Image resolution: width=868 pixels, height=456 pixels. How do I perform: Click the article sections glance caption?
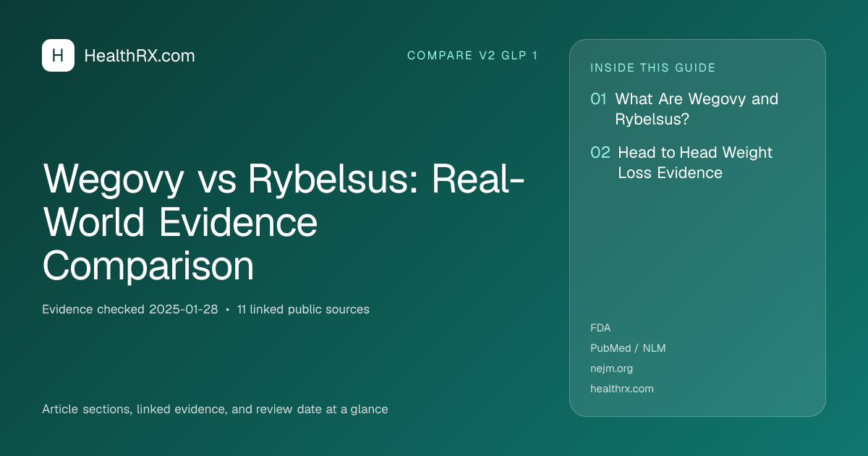click(x=215, y=410)
